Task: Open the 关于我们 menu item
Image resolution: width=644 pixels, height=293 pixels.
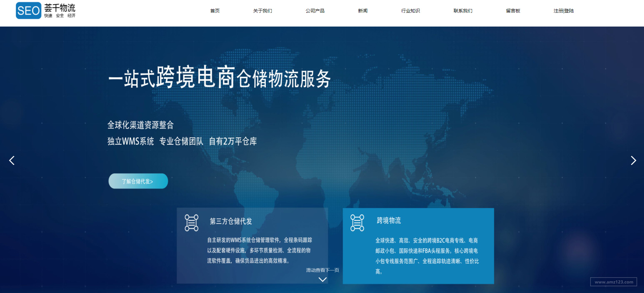Action: [x=263, y=11]
